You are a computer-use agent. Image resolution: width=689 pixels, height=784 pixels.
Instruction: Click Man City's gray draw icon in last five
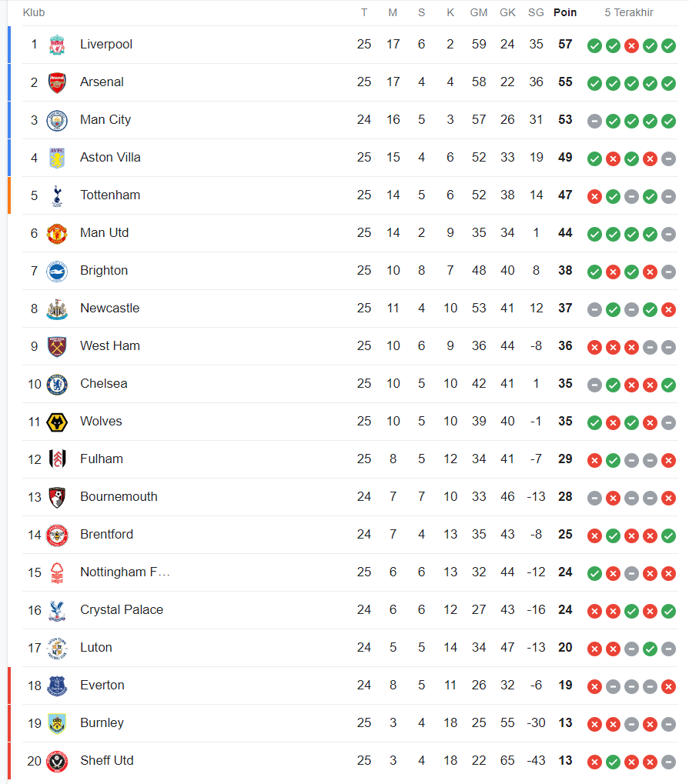coord(594,121)
